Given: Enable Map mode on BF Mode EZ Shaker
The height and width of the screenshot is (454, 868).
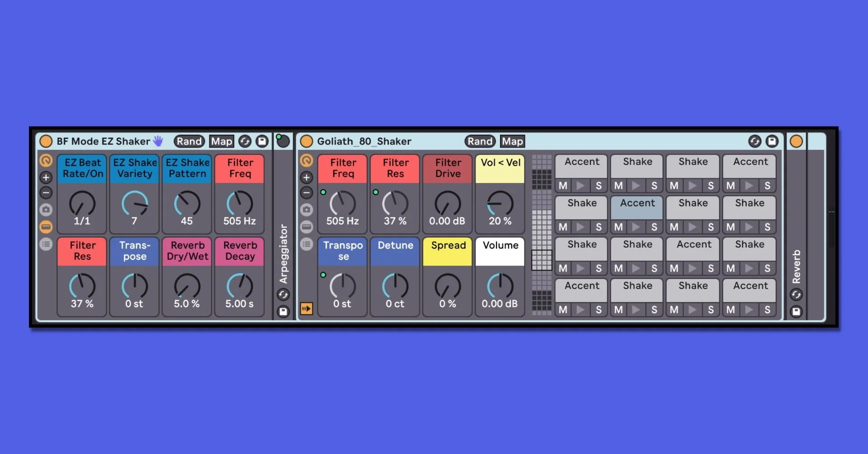Looking at the screenshot, I should click(x=221, y=141).
